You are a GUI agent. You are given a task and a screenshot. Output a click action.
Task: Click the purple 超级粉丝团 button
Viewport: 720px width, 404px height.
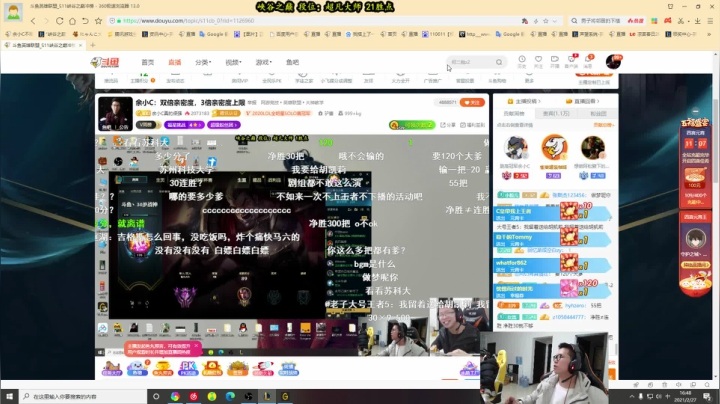[224, 125]
